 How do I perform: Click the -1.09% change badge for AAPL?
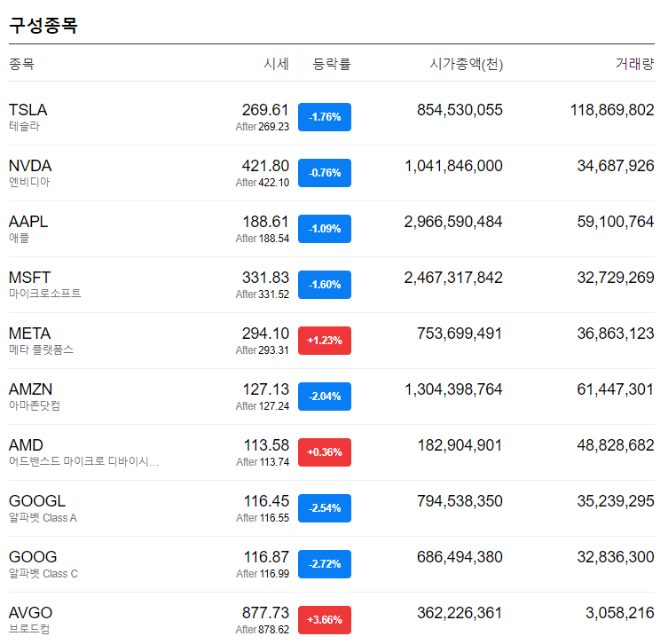[325, 229]
